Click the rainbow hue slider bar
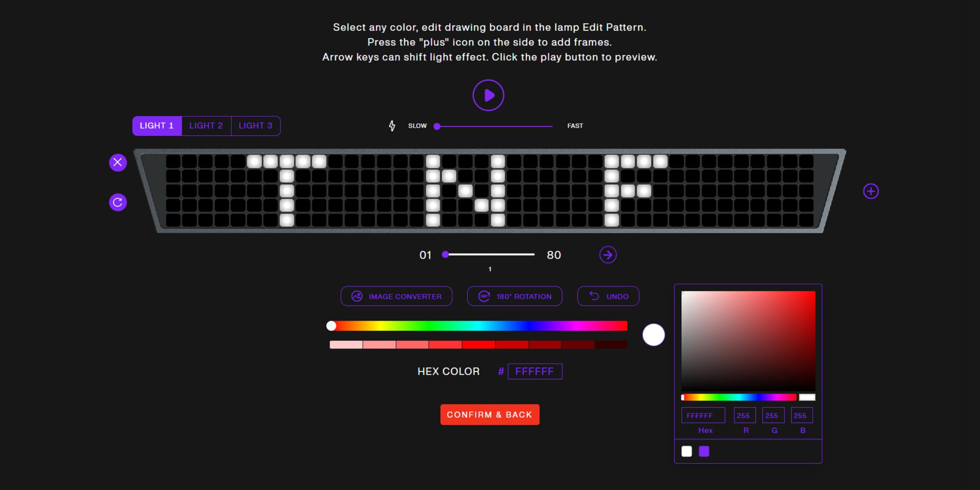 tap(479, 326)
